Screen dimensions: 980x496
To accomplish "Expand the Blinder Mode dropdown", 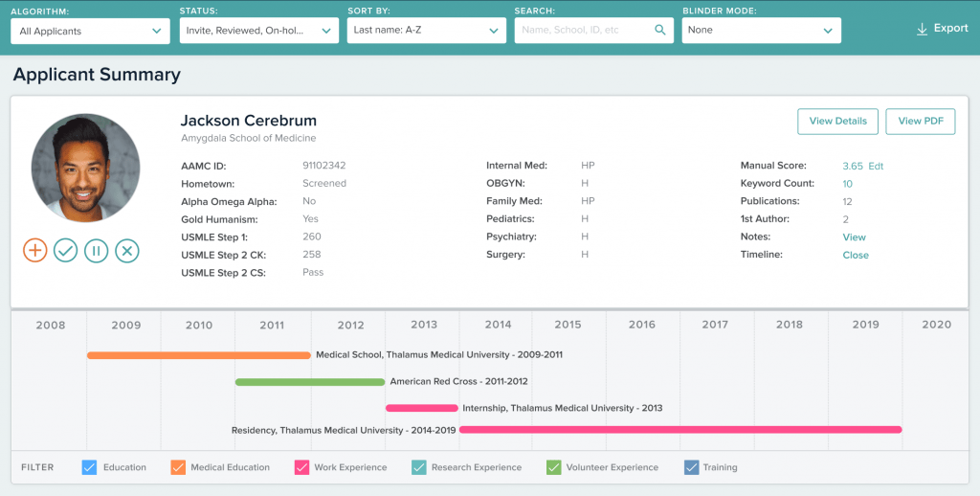I will click(761, 31).
